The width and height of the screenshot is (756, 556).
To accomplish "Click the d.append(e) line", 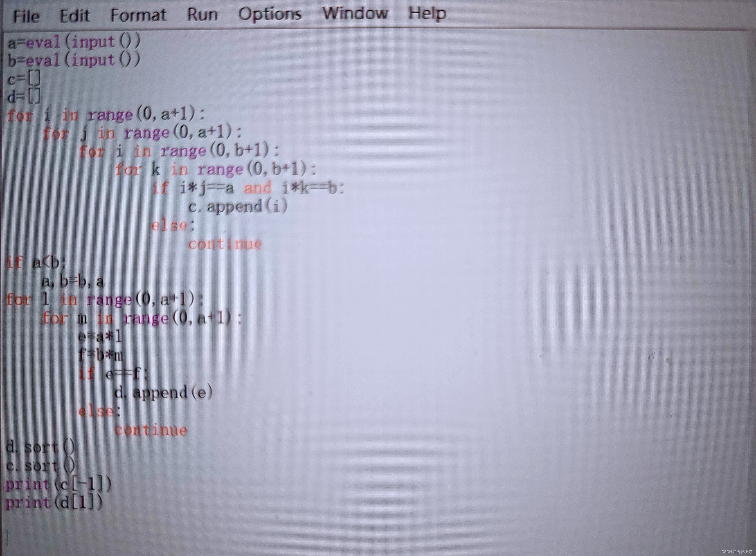I will 164,392.
